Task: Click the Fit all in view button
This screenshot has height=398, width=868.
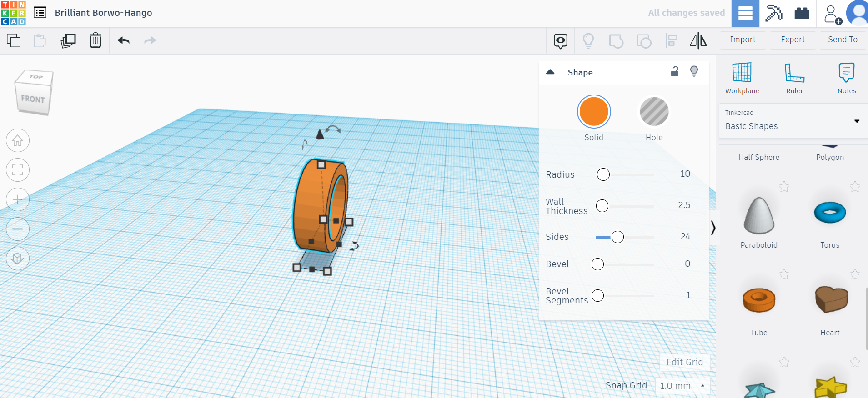Action: click(x=18, y=170)
